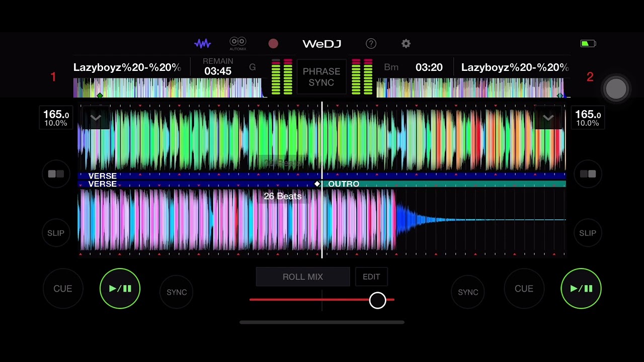This screenshot has width=644, height=362.
Task: Toggle deck 1 pad mode squares button
Action: coord(56,174)
